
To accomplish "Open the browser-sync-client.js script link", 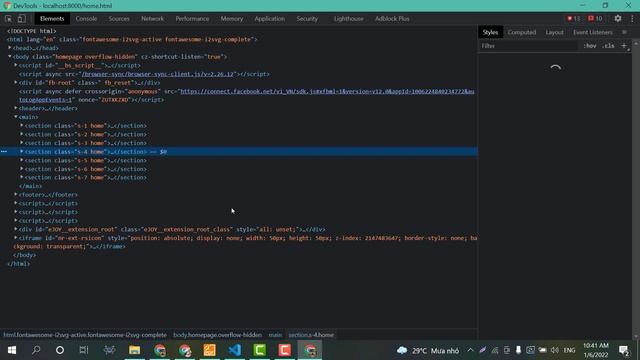I will [x=158, y=74].
